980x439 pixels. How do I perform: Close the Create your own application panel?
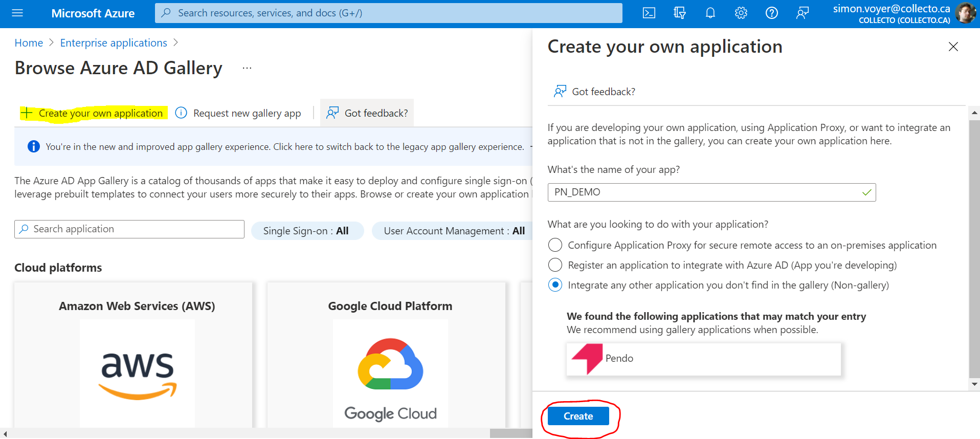(953, 47)
